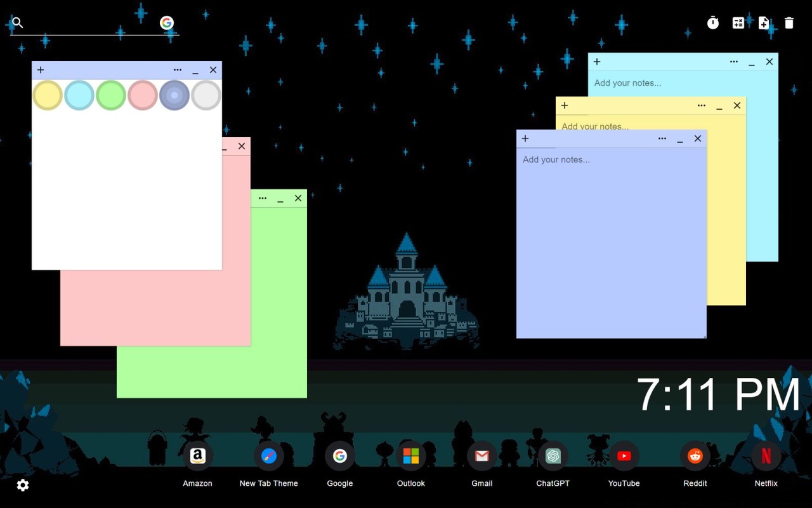
Task: Launch the Google shortcut
Action: [340, 456]
